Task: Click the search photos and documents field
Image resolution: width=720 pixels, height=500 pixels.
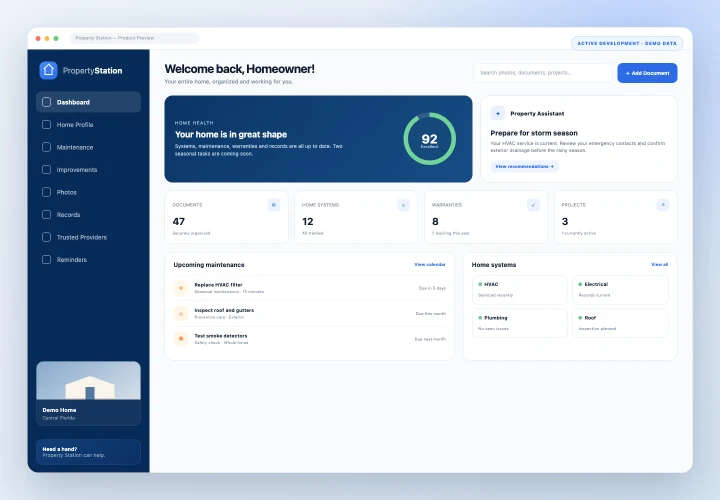Action: [x=543, y=73]
